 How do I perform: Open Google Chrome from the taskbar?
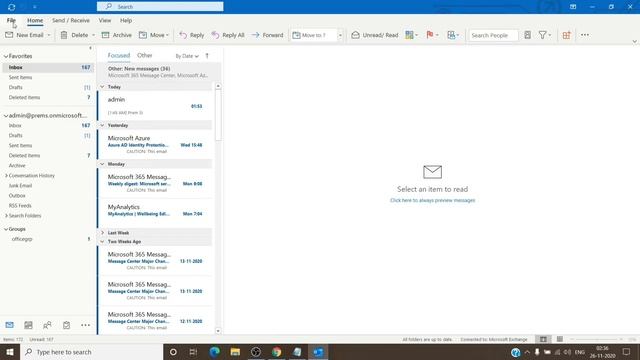pyautogui.click(x=276, y=352)
